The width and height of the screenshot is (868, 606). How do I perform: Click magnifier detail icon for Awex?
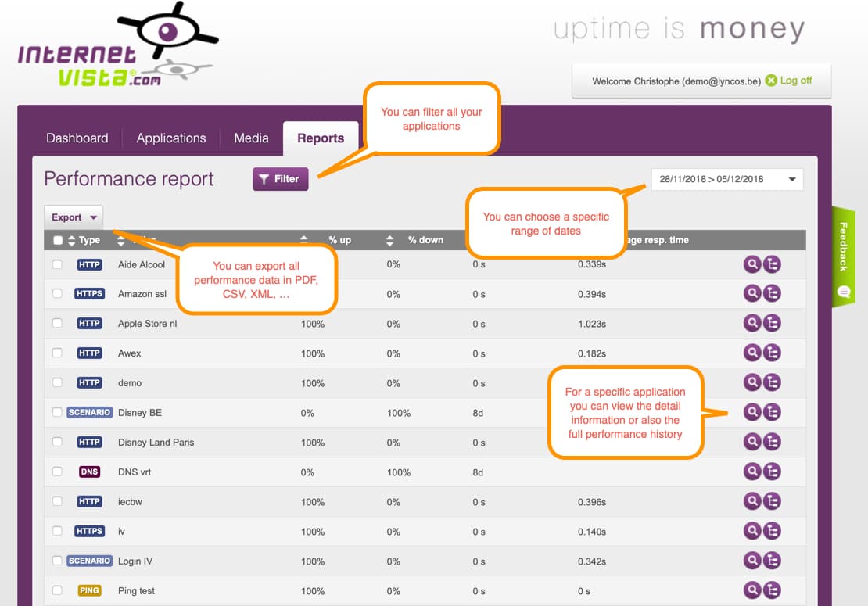tap(751, 353)
